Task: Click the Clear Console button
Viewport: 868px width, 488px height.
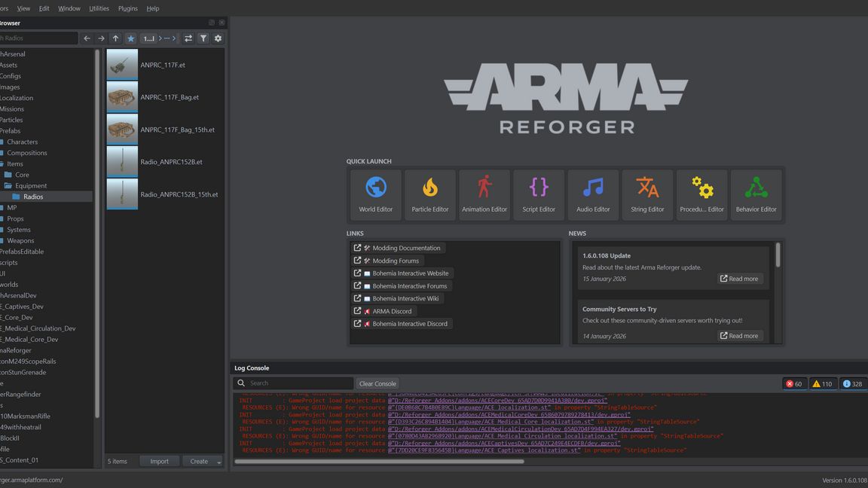Action: [x=377, y=383]
